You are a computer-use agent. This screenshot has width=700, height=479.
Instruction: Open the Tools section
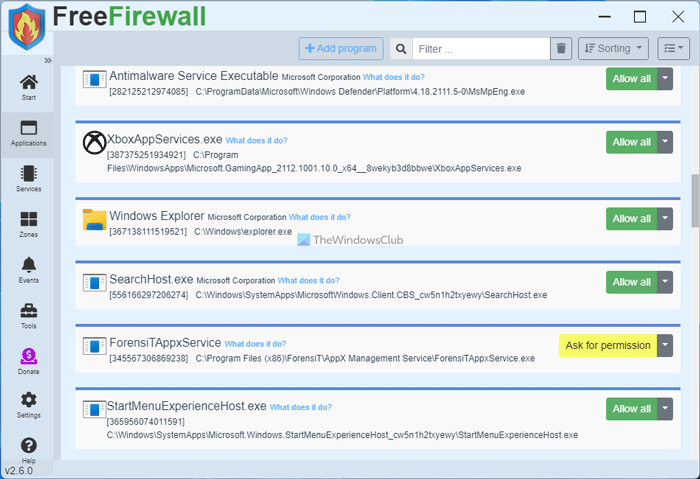29,316
